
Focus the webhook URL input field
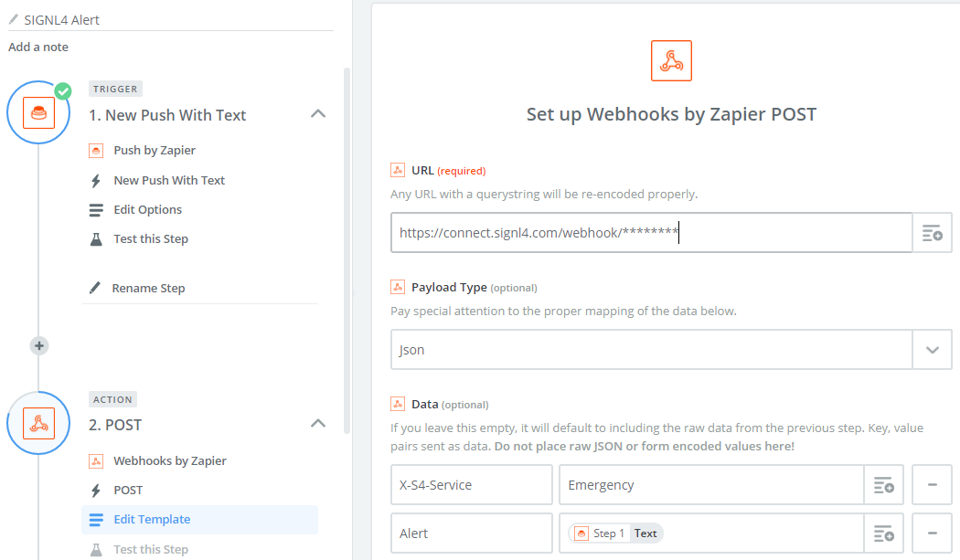[651, 233]
